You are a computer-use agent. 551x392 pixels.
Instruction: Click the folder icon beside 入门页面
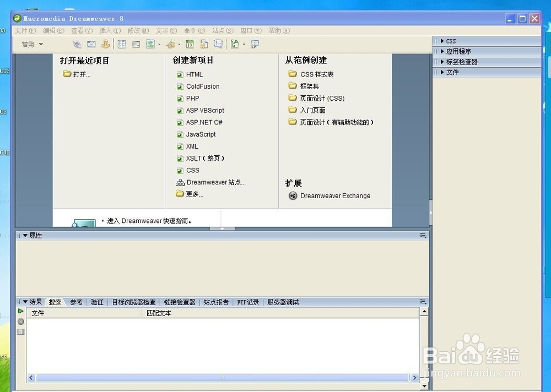(x=293, y=110)
